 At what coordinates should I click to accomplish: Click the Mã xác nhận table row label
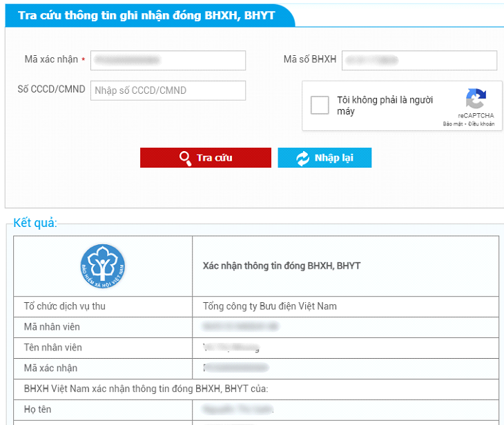tap(50, 368)
